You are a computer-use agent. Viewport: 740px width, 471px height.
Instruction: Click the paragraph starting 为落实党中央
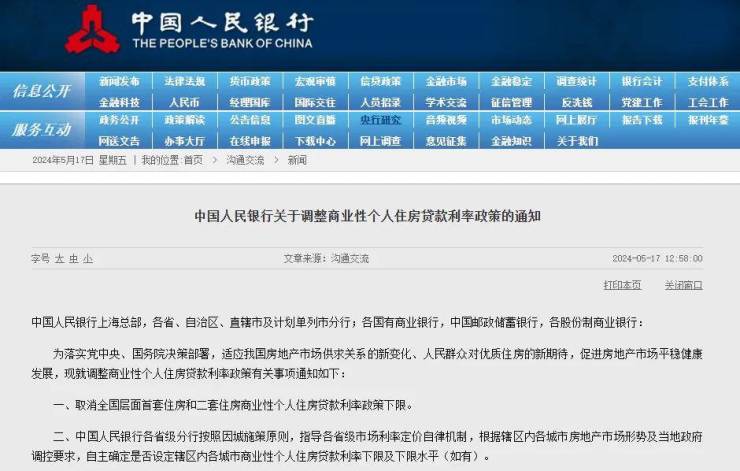tap(367, 364)
